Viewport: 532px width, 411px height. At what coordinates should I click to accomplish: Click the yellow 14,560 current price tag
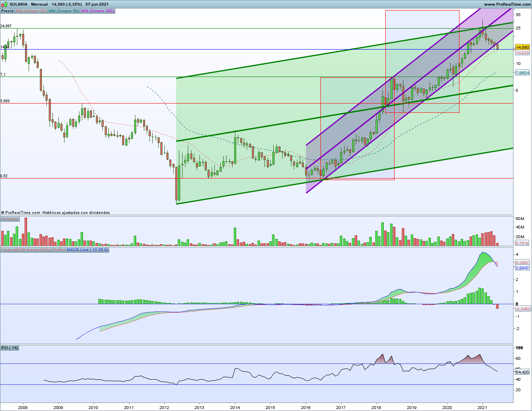point(522,47)
